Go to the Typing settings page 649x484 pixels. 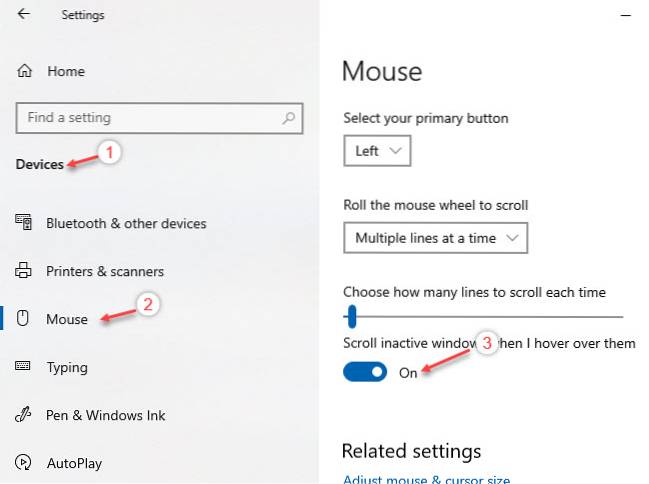point(68,367)
